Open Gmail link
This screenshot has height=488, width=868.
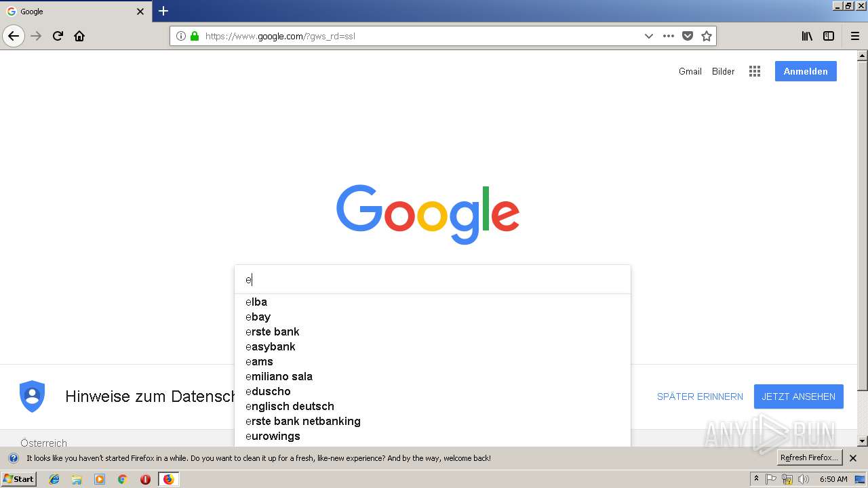pyautogui.click(x=690, y=71)
